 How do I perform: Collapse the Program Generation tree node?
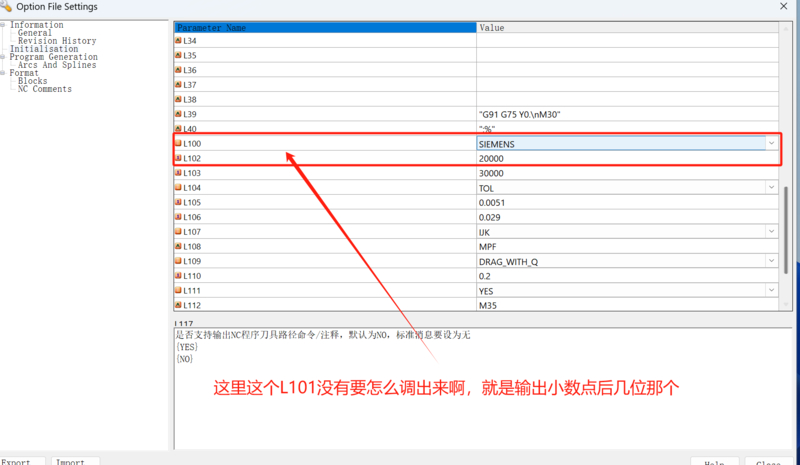(3, 57)
